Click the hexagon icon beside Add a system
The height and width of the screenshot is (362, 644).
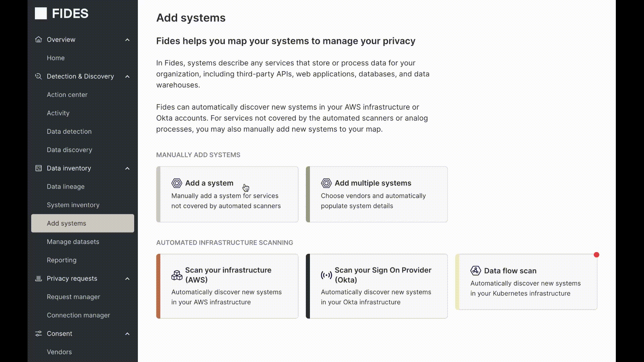click(x=177, y=183)
